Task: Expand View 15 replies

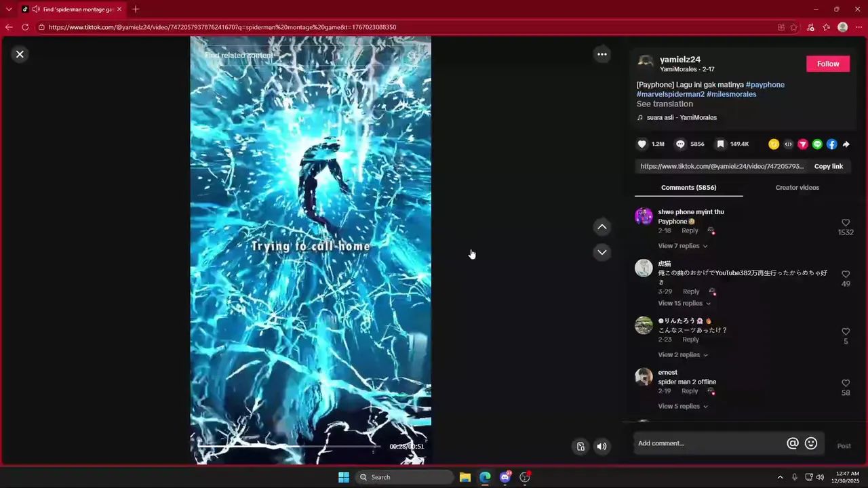Action: coord(684,303)
